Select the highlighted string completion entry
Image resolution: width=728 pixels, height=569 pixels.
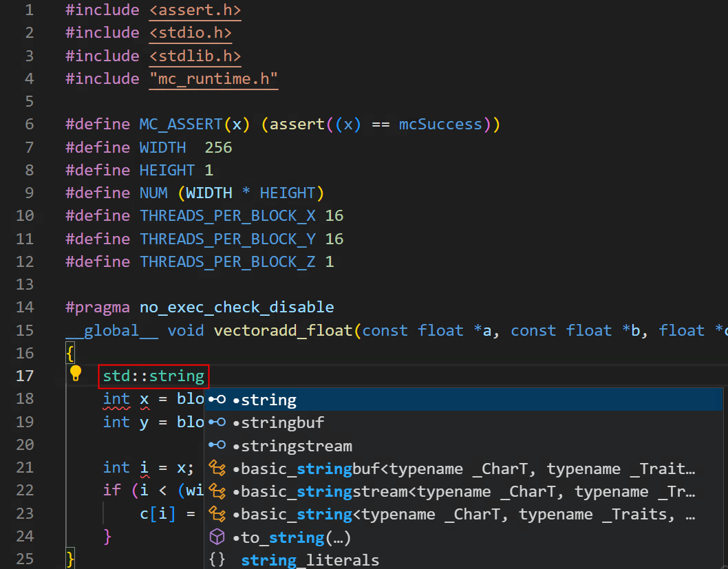(269, 400)
